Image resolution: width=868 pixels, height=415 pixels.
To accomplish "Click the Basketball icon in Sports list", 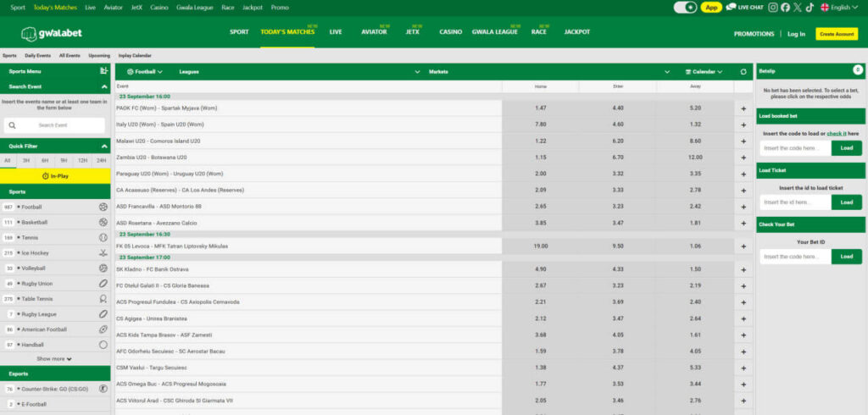I will coord(103,222).
